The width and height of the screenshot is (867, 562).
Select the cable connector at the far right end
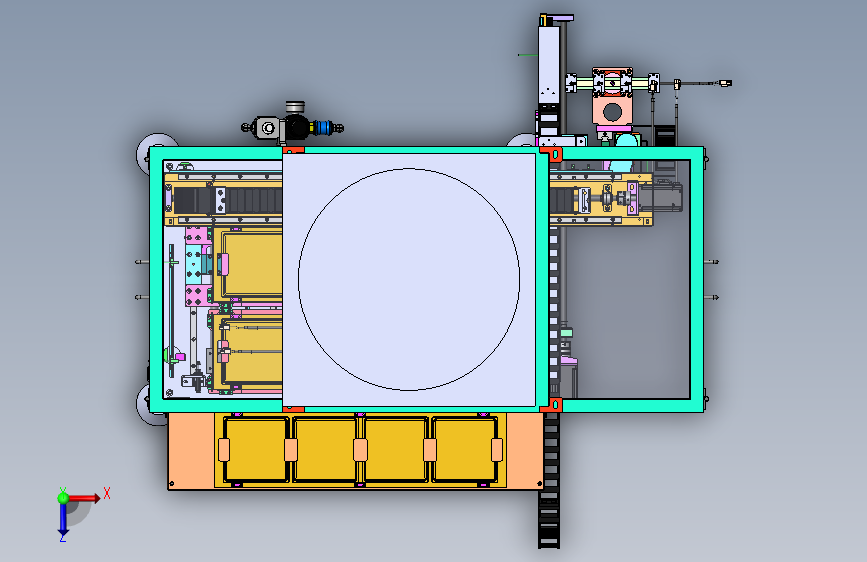725,84
